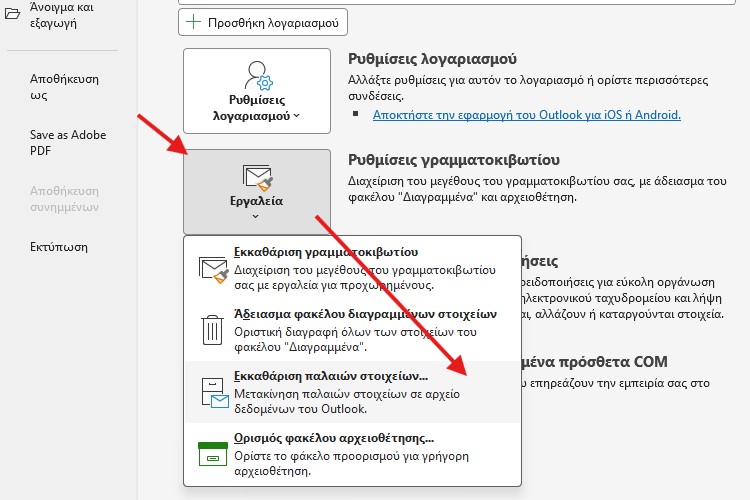Viewport: 750px width, 500px height.
Task: Click the envelope-and-broom Εργαλεία icon
Action: point(257,178)
